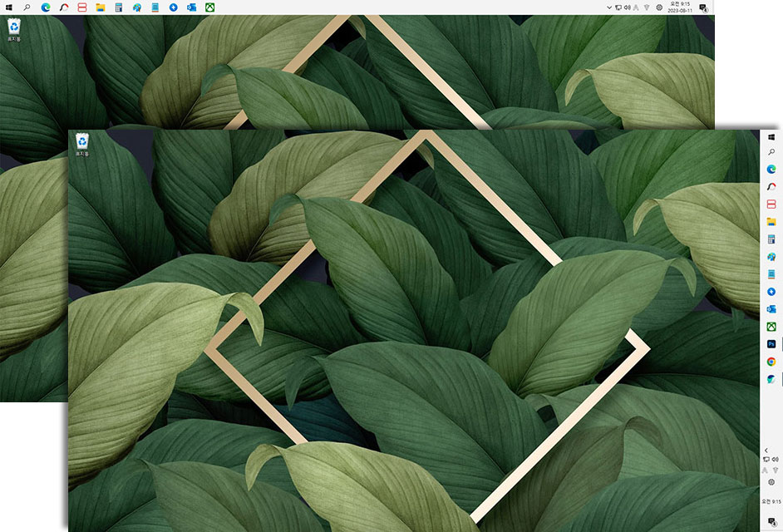The height and width of the screenshot is (532, 783).
Task: Open File Explorer on top taskbar
Action: (x=101, y=7)
